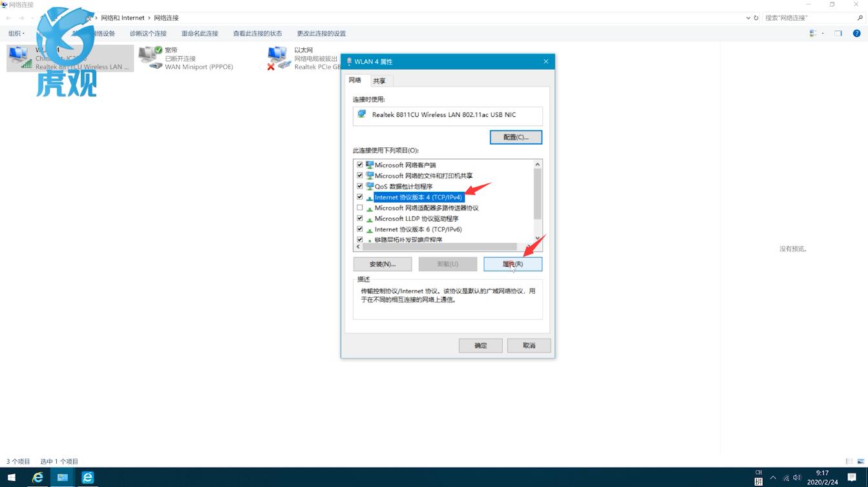Screen dimensions: 868x487
Task: Open the action center notifications icon
Action: 852,477
